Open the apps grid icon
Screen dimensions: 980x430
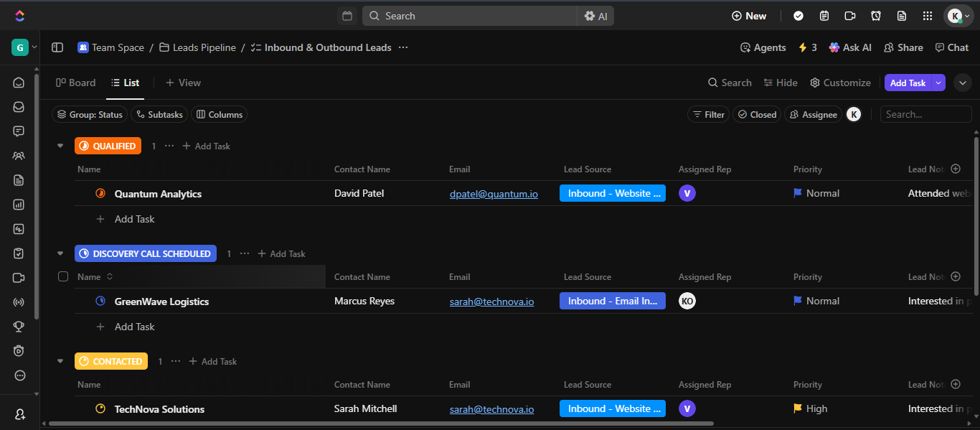(x=928, y=16)
